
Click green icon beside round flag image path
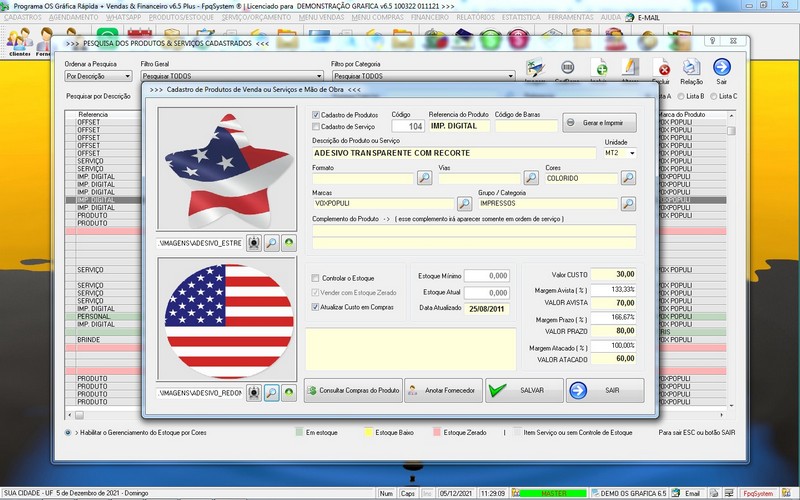(x=289, y=393)
